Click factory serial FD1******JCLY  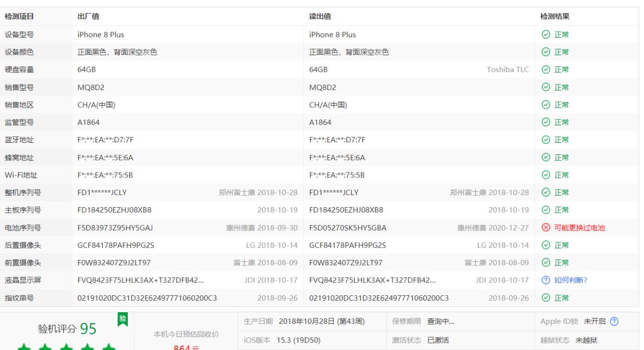click(102, 193)
